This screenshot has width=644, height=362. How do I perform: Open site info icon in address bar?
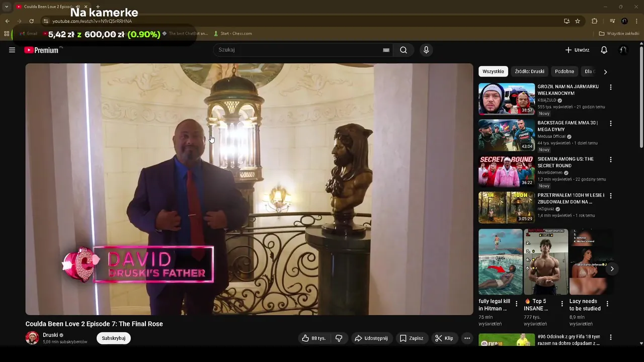point(46,21)
